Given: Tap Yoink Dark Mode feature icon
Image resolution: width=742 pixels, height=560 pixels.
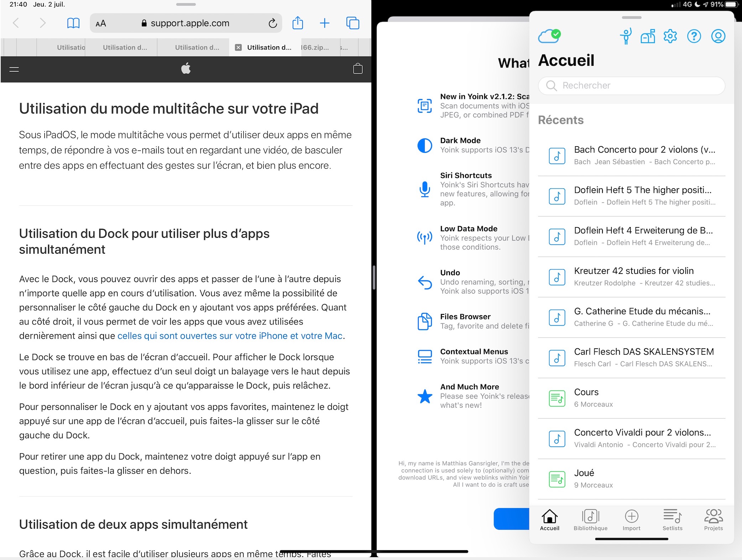Looking at the screenshot, I should [424, 146].
